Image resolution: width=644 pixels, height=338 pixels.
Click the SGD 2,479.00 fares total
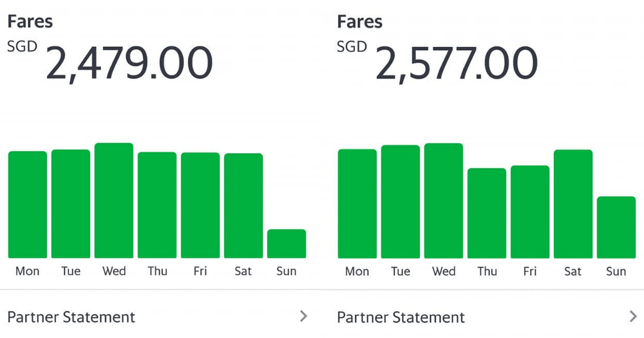pyautogui.click(x=129, y=63)
